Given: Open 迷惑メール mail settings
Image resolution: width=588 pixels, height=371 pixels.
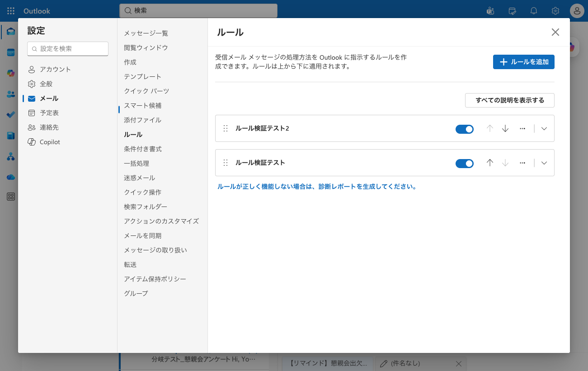Looking at the screenshot, I should click(x=140, y=178).
